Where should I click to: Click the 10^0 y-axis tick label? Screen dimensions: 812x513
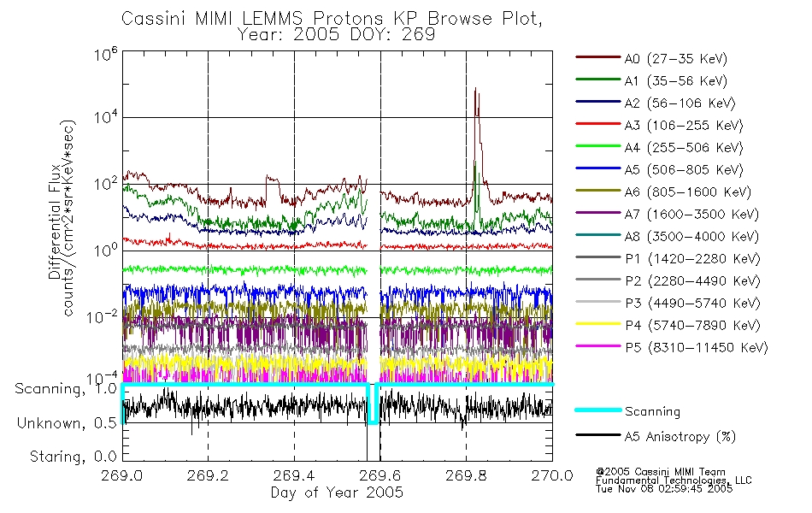[105, 251]
